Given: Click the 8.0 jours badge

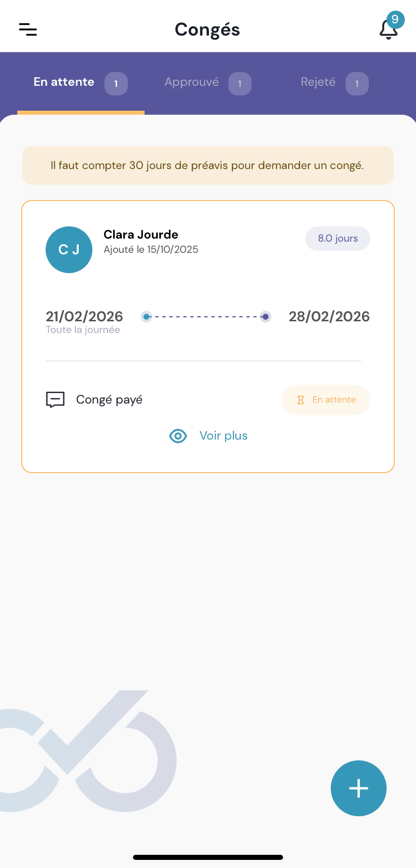Looking at the screenshot, I should tap(338, 239).
